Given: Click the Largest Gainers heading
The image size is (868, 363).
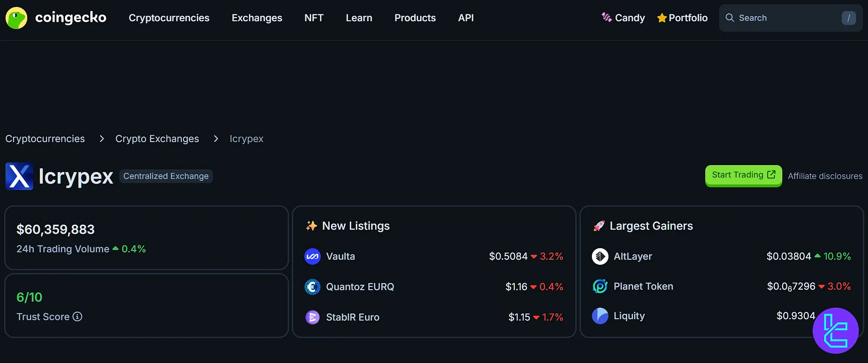Looking at the screenshot, I should pos(651,226).
